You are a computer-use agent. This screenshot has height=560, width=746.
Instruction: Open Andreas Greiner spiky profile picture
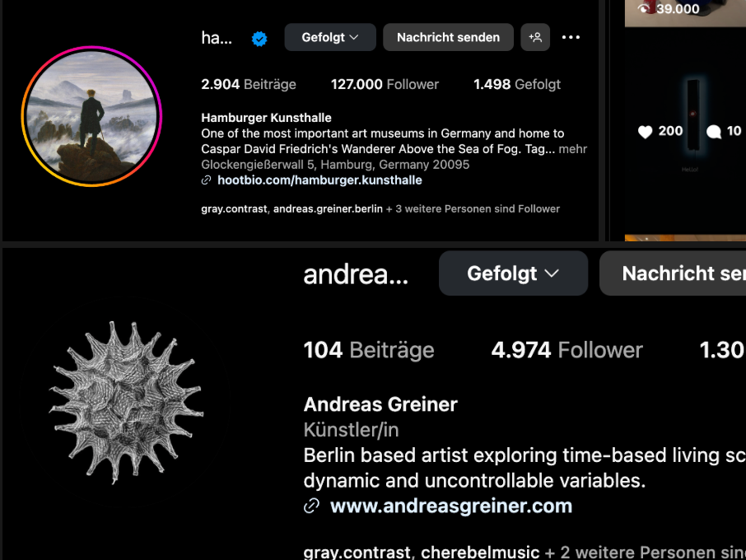pos(126,403)
